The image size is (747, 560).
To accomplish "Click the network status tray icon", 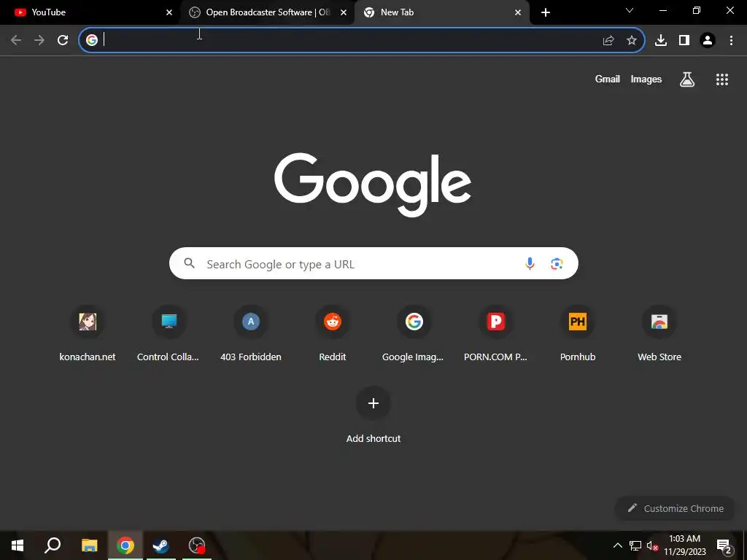I will coord(635,545).
